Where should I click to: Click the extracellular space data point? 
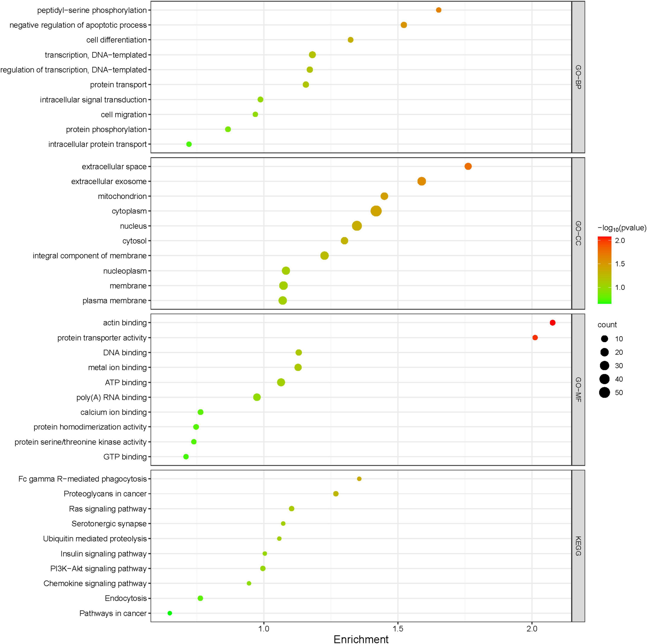pos(468,166)
